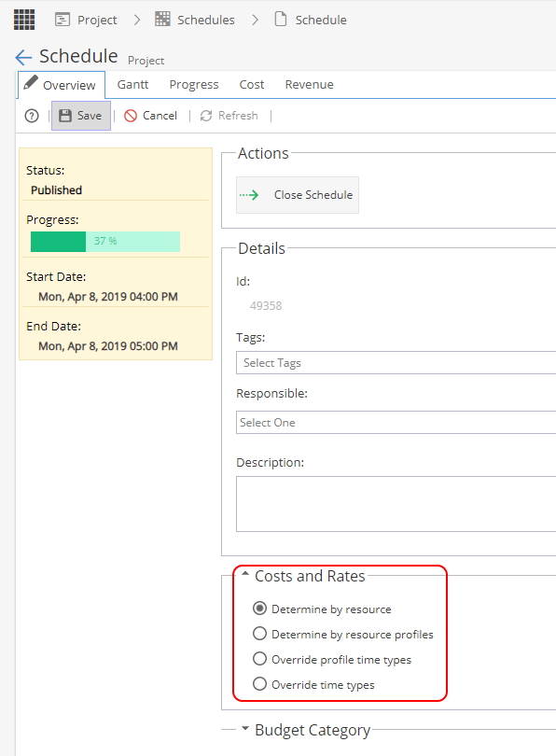This screenshot has width=556, height=756.
Task: Click the Refresh toolbar icon
Action: pos(206,116)
